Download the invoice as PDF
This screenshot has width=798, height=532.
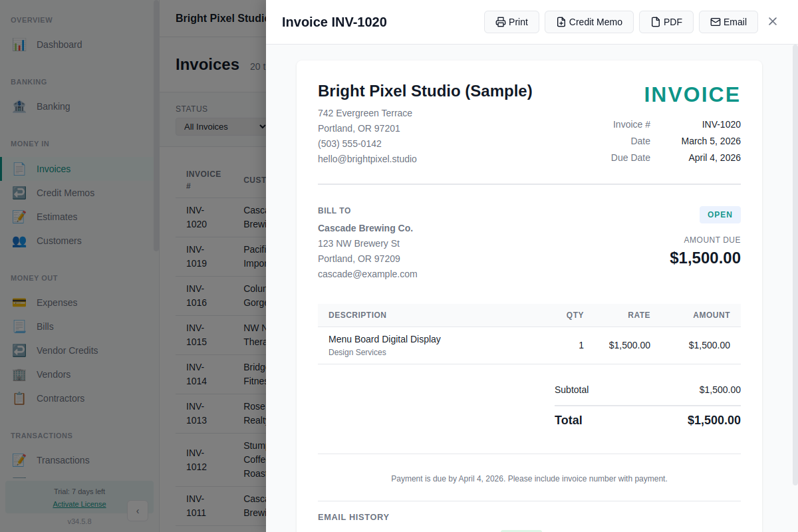point(666,21)
